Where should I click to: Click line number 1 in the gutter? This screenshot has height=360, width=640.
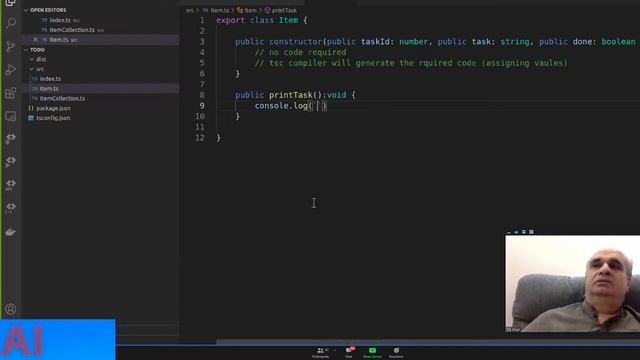[x=202, y=20]
